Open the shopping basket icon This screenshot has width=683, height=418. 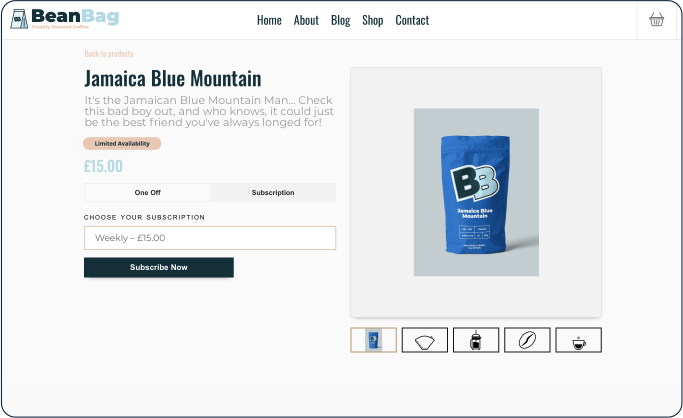656,20
